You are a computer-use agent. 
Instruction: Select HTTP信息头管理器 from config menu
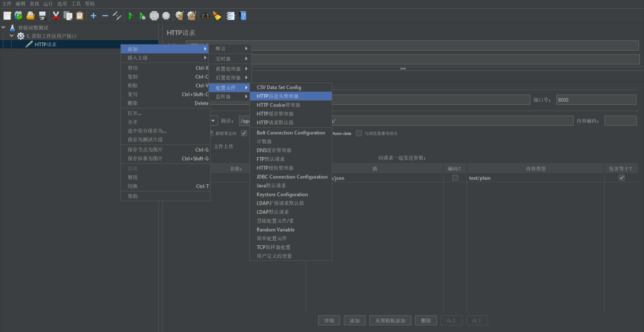291,96
